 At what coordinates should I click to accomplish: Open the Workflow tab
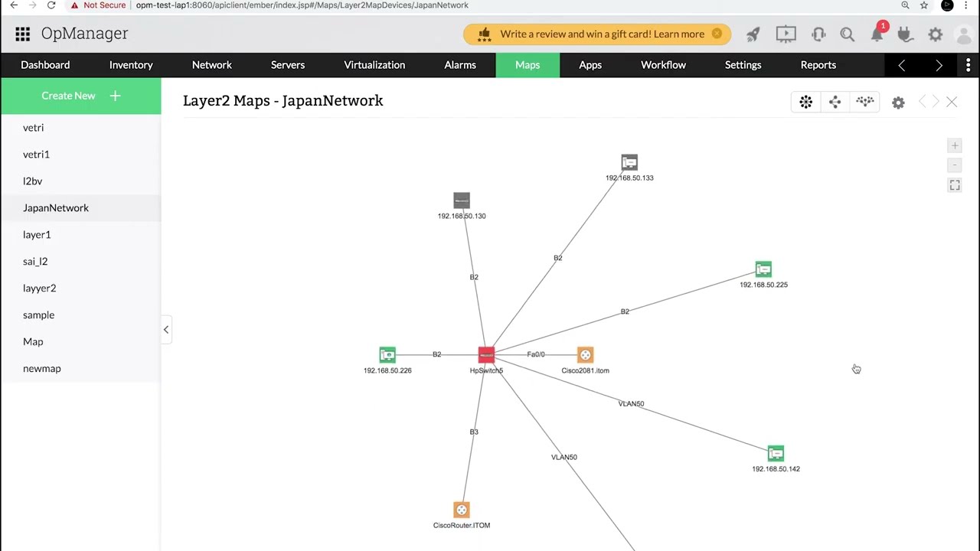pos(663,65)
